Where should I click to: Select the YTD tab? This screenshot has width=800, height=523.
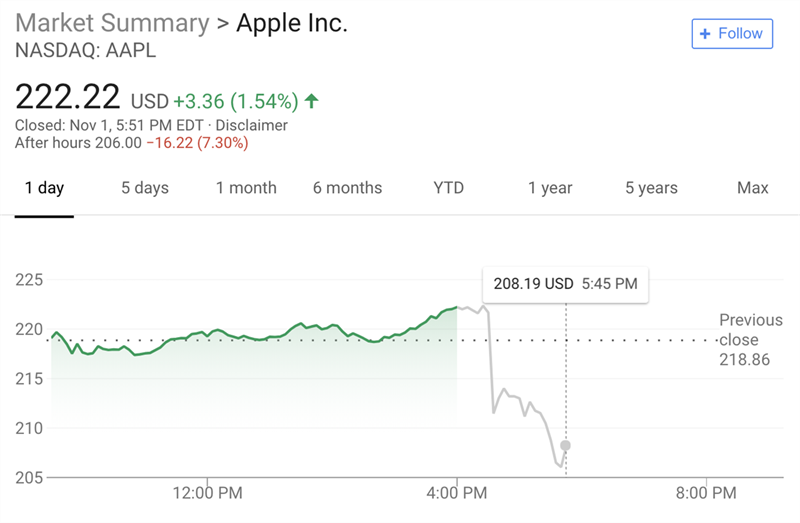[449, 188]
